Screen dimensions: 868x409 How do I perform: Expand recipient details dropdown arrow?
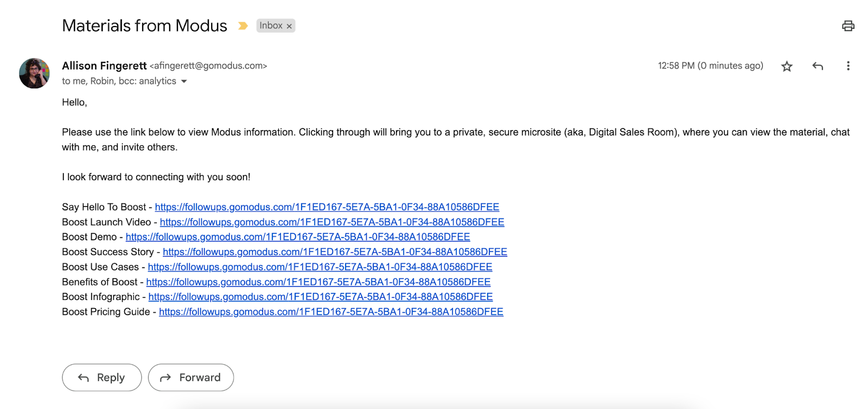pos(184,81)
